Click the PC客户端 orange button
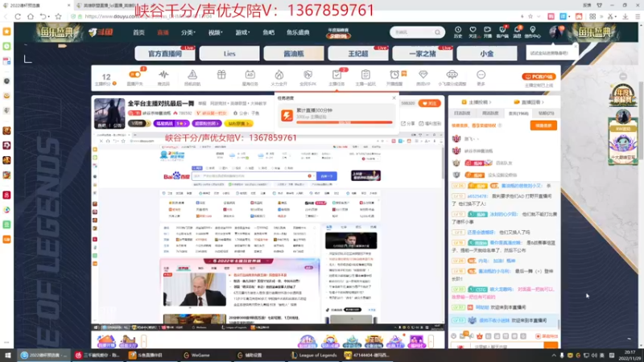644x362 pixels. (539, 76)
